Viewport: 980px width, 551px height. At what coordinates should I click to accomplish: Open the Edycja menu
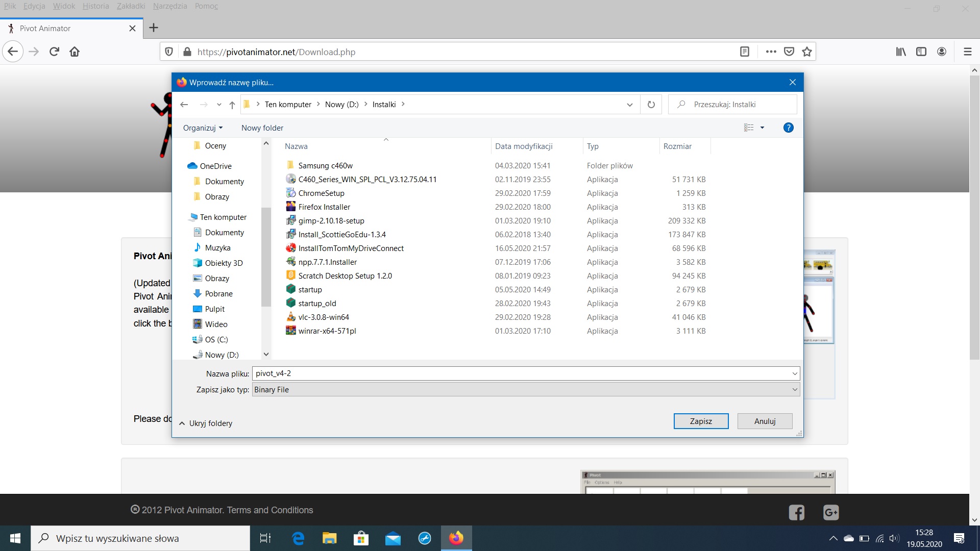(34, 6)
